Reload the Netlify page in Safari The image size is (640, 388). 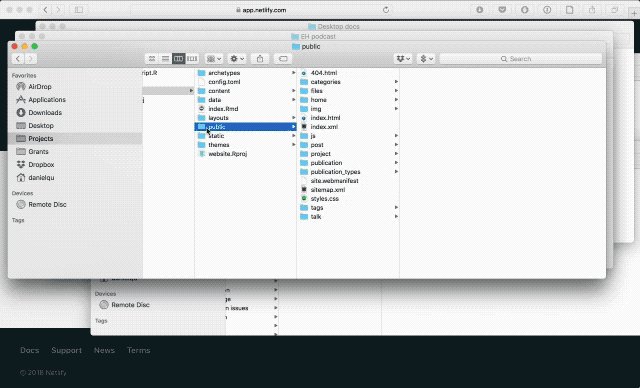tap(386, 10)
